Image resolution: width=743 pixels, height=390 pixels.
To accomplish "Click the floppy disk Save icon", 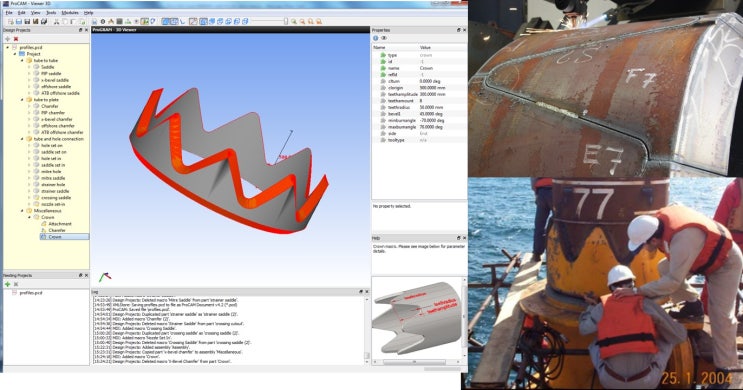I will click(27, 21).
